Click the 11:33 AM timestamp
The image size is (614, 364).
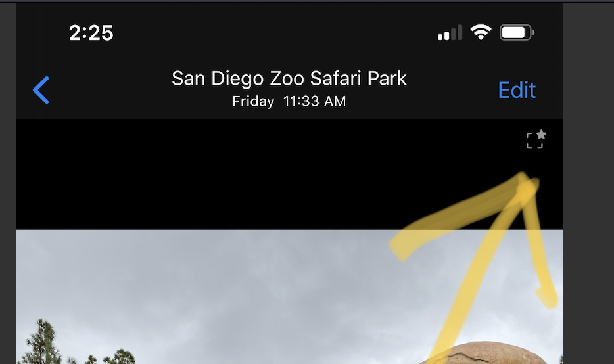(x=314, y=102)
